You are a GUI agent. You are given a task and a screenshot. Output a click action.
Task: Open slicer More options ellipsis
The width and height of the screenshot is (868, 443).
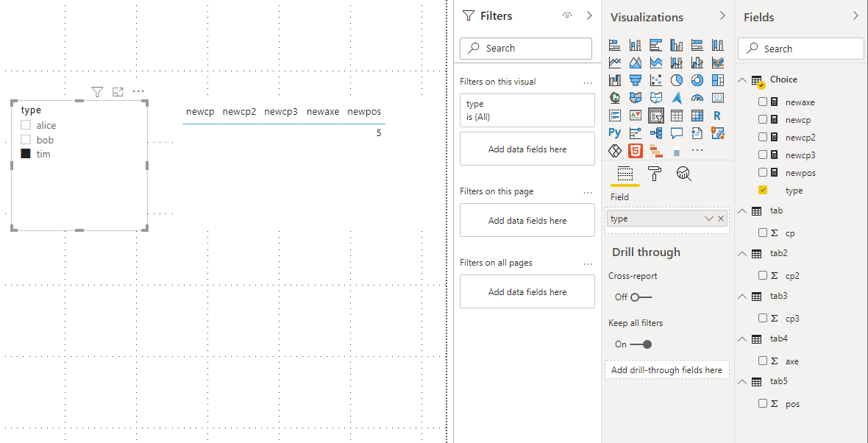[x=138, y=91]
